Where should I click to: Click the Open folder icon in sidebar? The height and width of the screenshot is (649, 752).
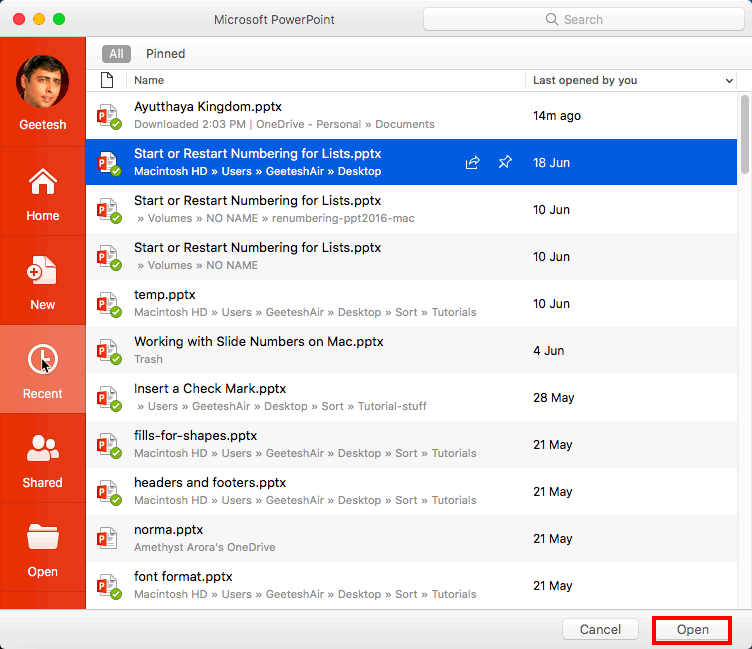[x=42, y=538]
